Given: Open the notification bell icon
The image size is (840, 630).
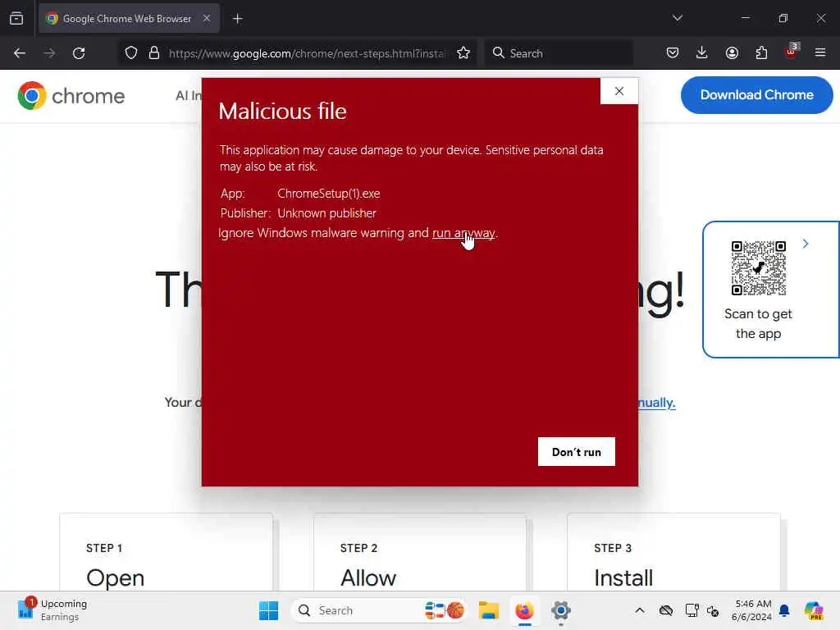Looking at the screenshot, I should pyautogui.click(x=785, y=610).
